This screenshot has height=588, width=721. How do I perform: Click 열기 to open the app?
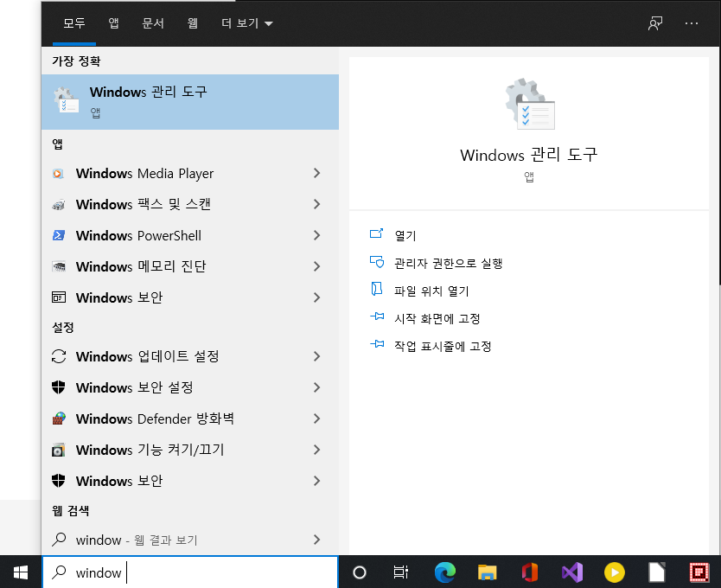click(405, 235)
